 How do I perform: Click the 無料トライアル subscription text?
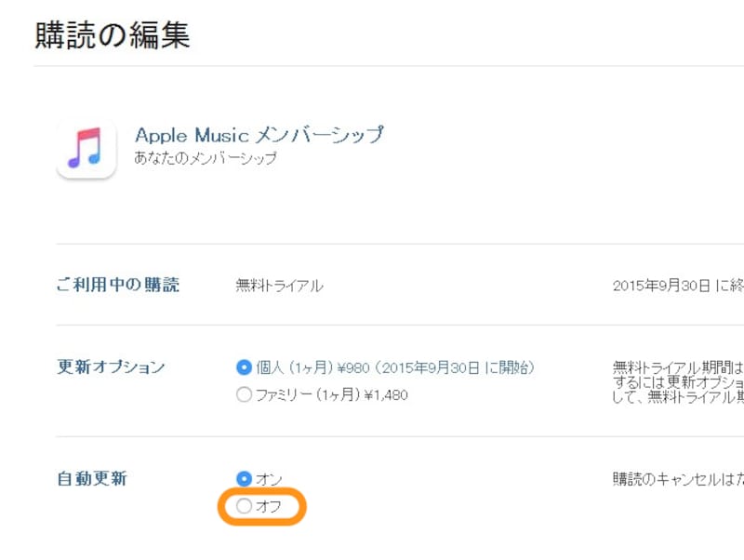(280, 286)
